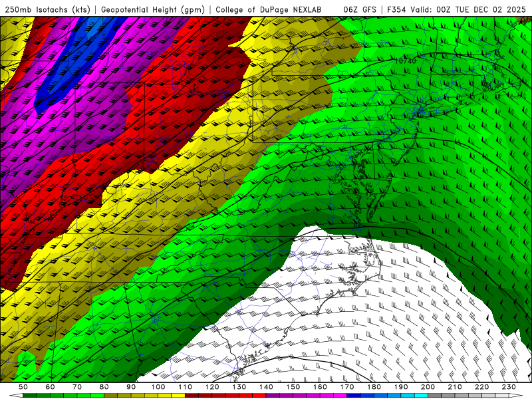The width and height of the screenshot is (532, 399).
Task: Select the dark maroon swatch starting at 110
Action: point(192,395)
